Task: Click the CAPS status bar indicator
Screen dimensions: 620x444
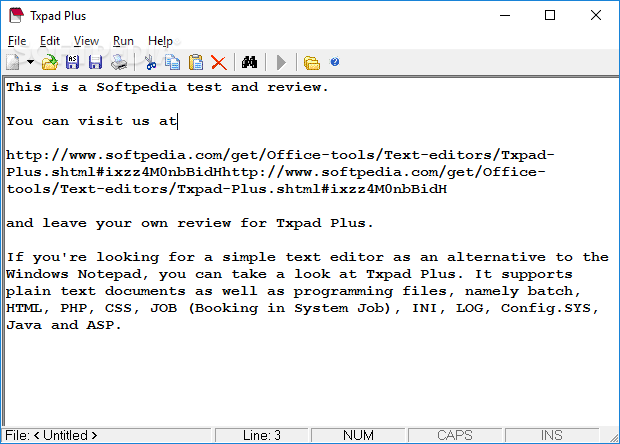Action: (x=455, y=435)
